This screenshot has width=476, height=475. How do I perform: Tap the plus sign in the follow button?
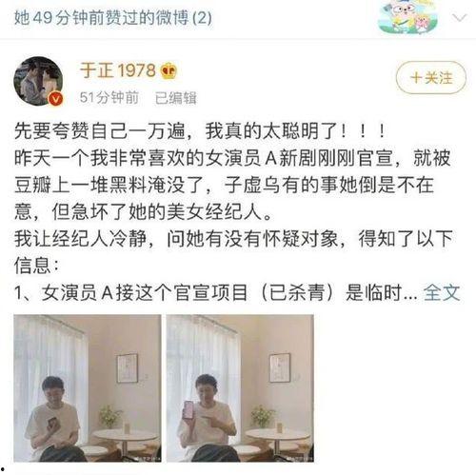pos(416,78)
